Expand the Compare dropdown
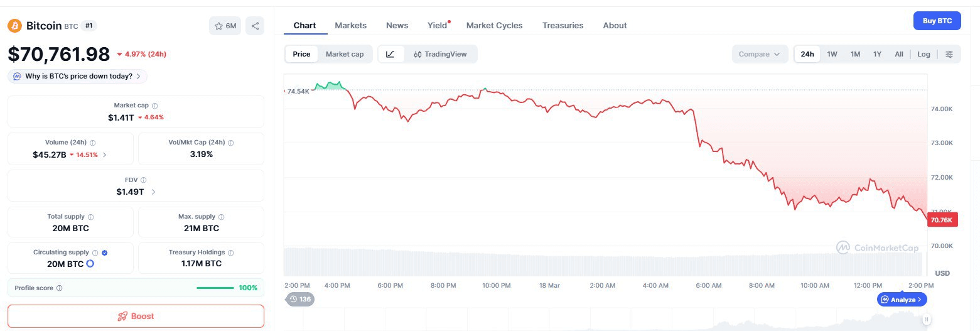980x331 pixels. point(759,54)
